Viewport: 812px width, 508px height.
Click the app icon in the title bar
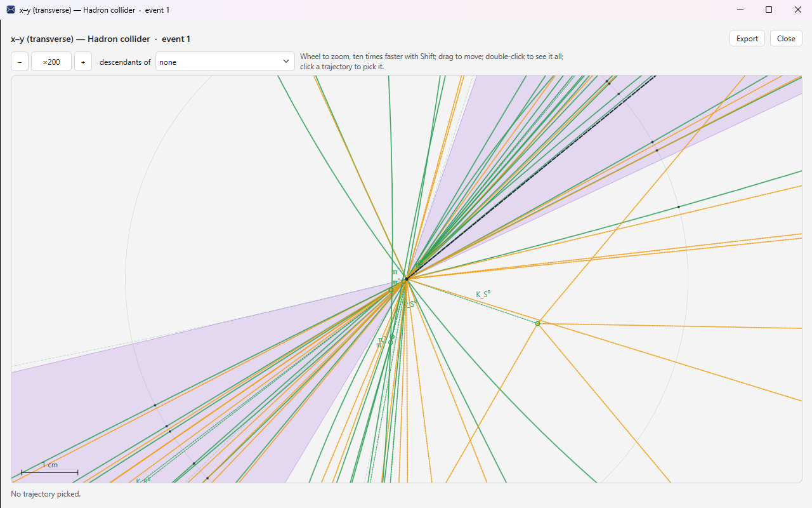click(x=11, y=10)
